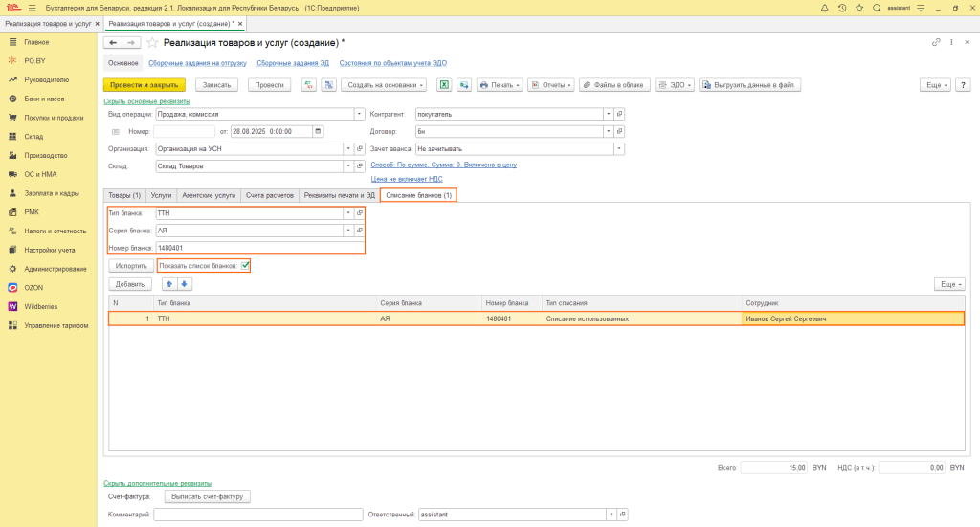Open the Wildberries sidebar section
The width and height of the screenshot is (980, 527).
(40, 307)
